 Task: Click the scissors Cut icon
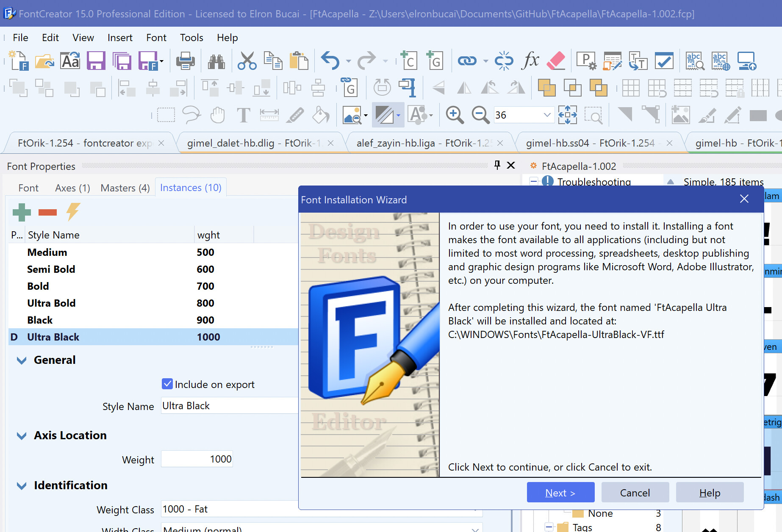[x=247, y=61]
